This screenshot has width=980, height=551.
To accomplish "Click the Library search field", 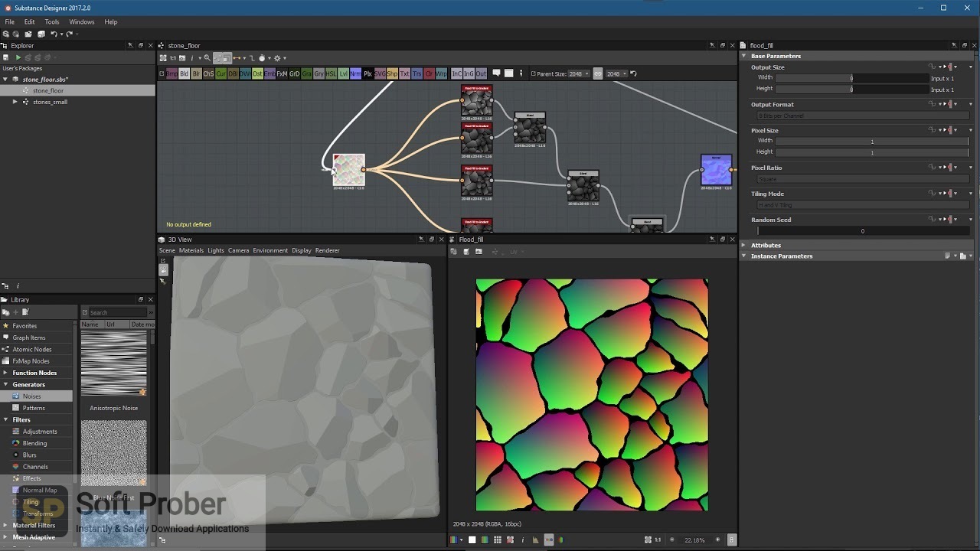I will click(x=117, y=312).
